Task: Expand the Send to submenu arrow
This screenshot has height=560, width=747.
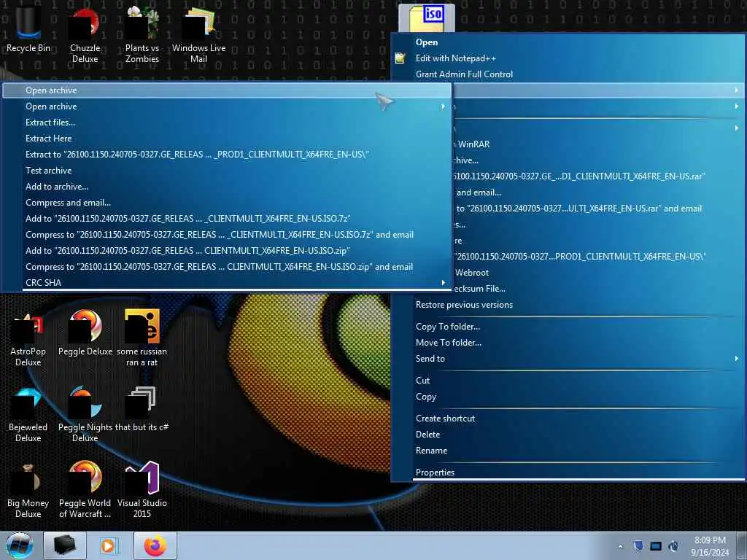Action: [737, 358]
